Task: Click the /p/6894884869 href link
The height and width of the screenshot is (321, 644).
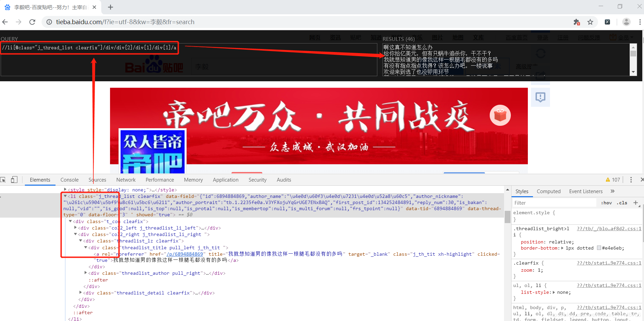Action: pos(185,254)
